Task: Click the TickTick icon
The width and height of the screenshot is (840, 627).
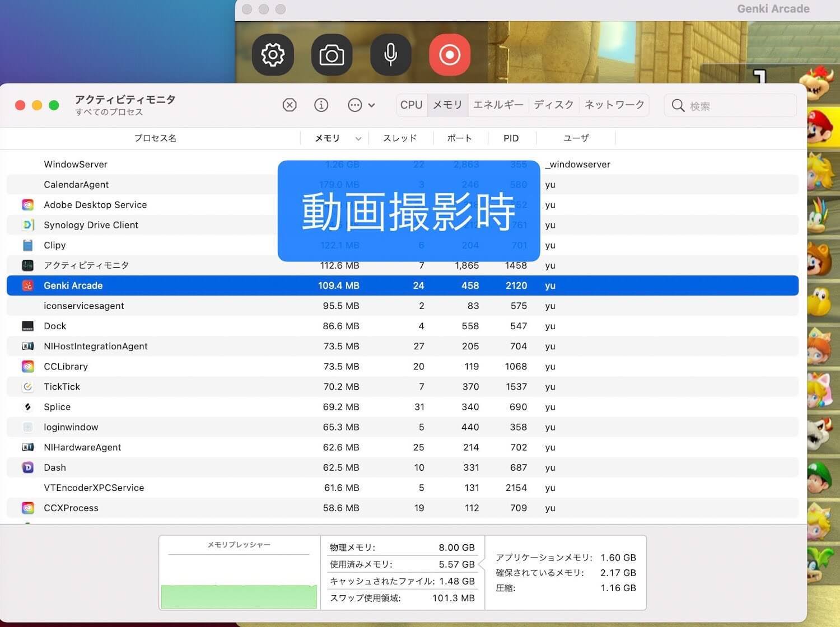Action: click(28, 387)
